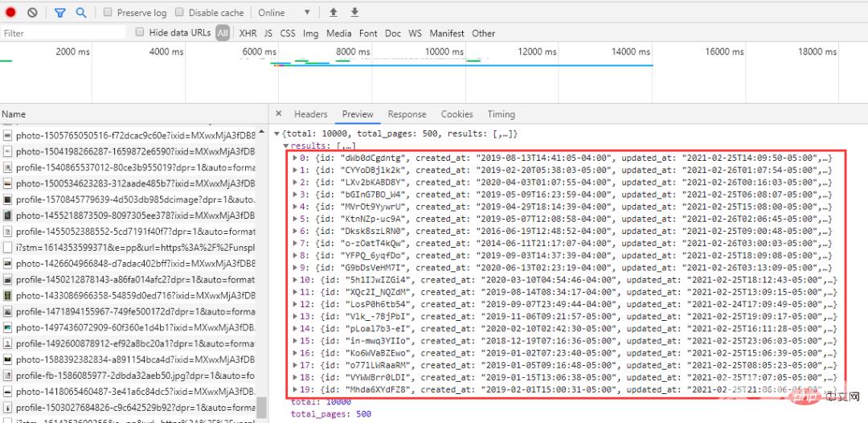Click the import HAR upload arrow
This screenshot has height=423, width=868.
(334, 13)
